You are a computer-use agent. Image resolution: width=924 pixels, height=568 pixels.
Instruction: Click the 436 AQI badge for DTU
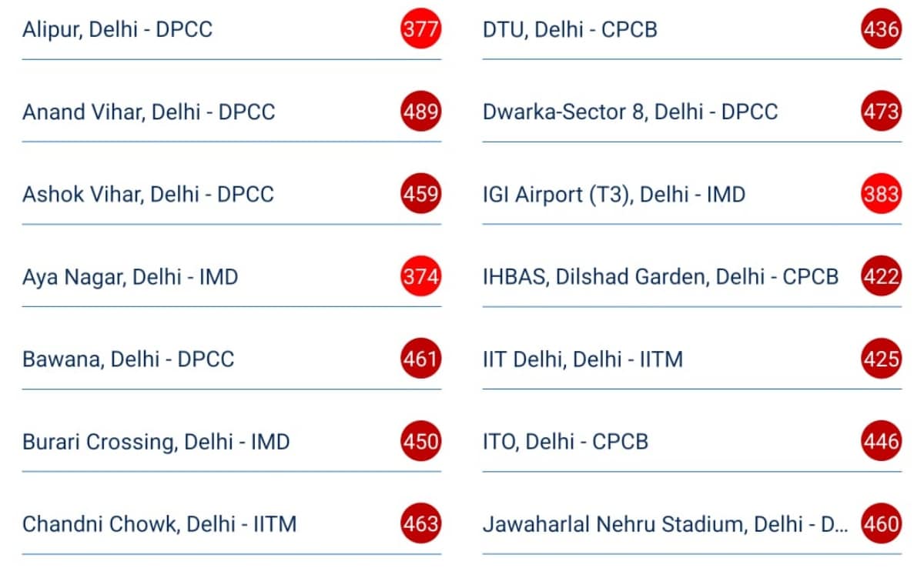881,30
